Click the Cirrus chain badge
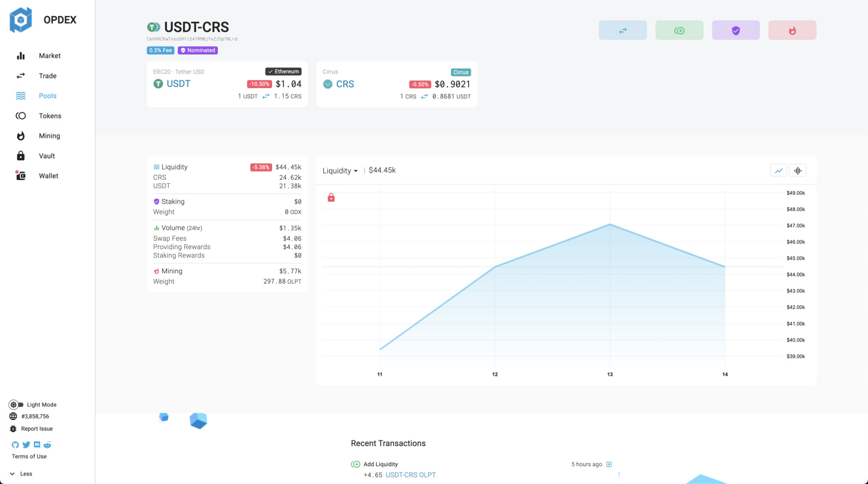This screenshot has height=484, width=868. pos(460,72)
